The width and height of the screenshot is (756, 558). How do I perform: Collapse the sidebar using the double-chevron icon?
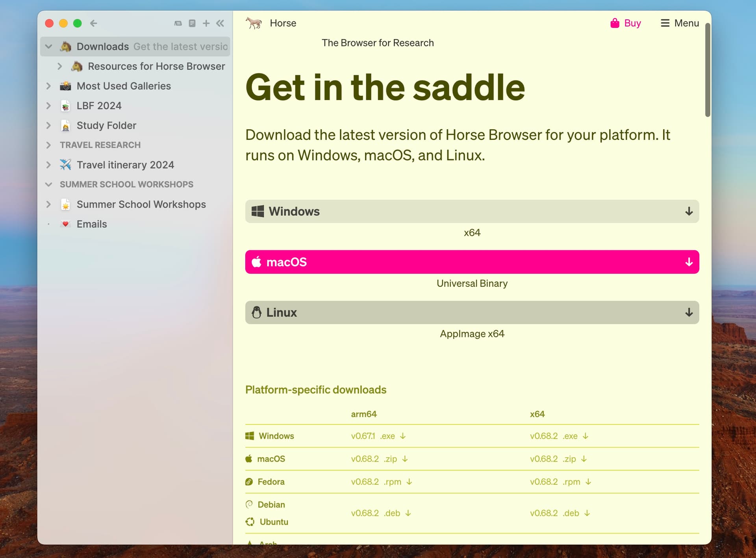click(220, 23)
